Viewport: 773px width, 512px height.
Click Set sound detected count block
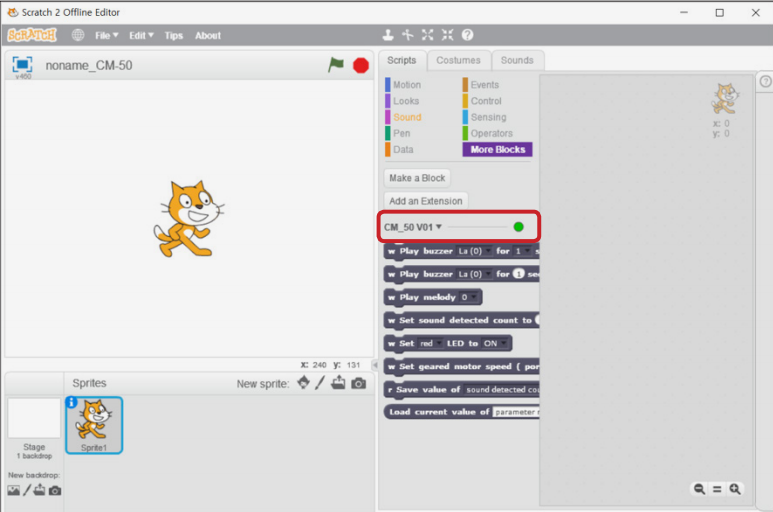coord(461,320)
